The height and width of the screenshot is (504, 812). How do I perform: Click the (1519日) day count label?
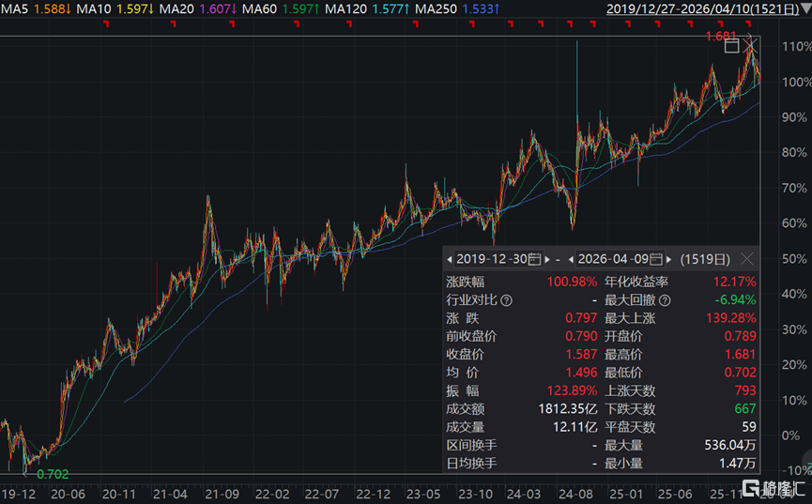(x=705, y=259)
